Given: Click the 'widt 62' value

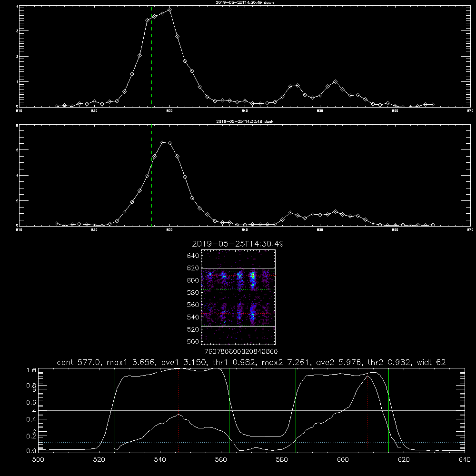Looking at the screenshot, I should pyautogui.click(x=431, y=362).
